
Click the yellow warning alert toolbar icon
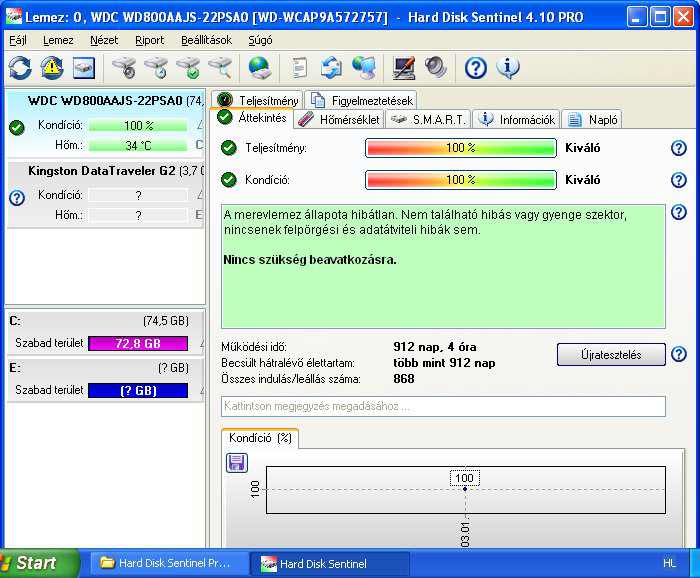point(52,68)
